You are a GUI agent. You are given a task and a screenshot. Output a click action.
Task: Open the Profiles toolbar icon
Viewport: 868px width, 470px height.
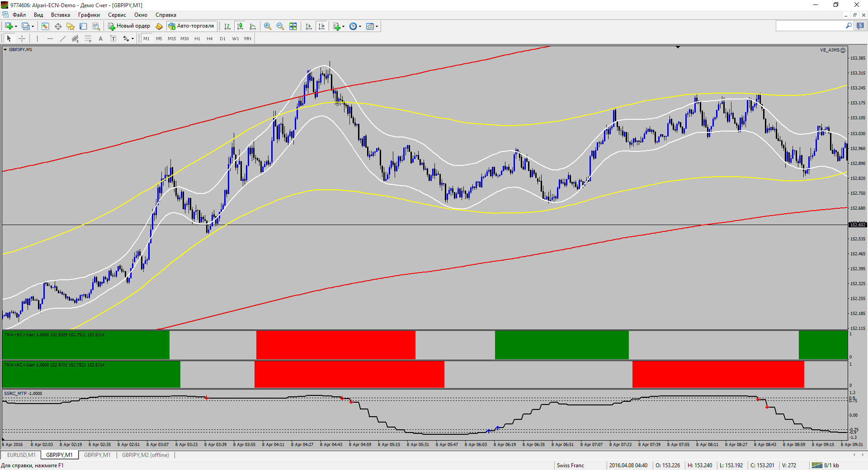click(x=26, y=26)
